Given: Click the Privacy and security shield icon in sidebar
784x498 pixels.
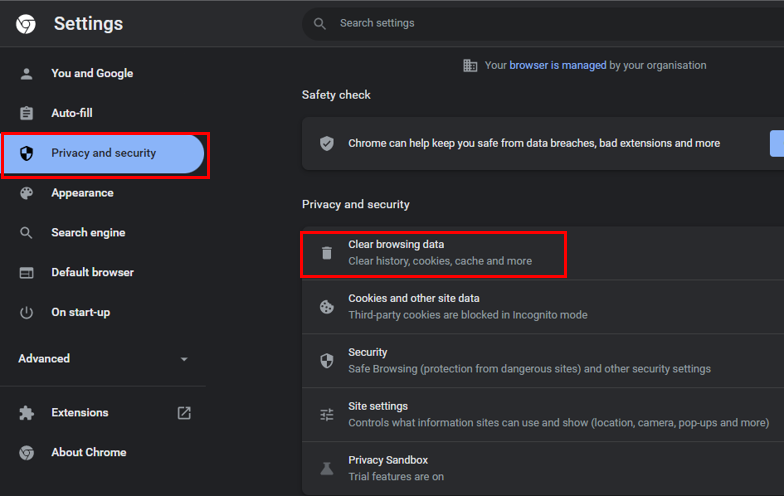Looking at the screenshot, I should 26,153.
